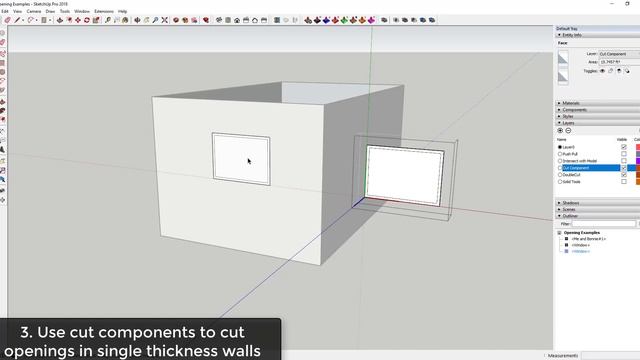The width and height of the screenshot is (640, 360).
Task: Select the Line pencil tool
Action: pos(17,20)
